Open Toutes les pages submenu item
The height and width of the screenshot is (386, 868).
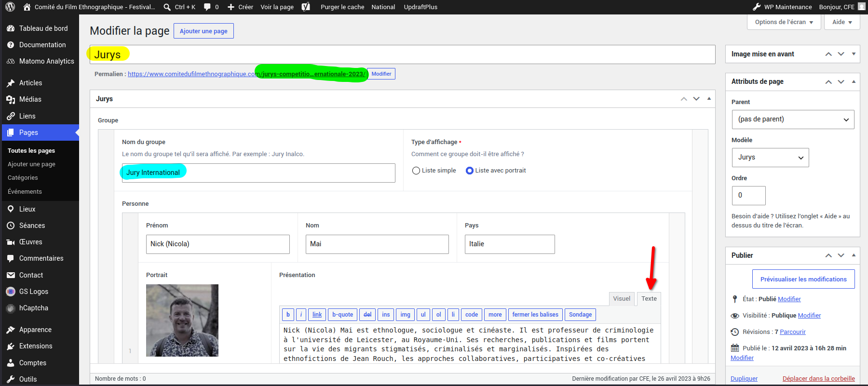(31, 151)
